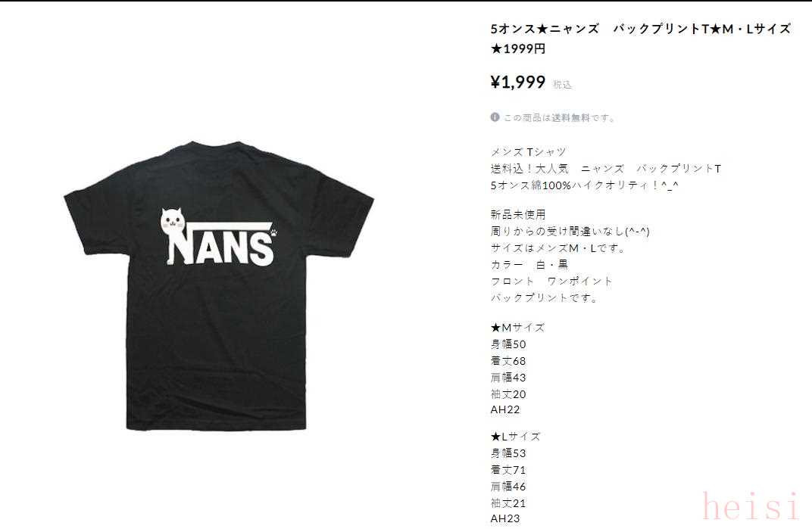Click the メンズ Tシャツ description line
The width and height of the screenshot is (812, 529).
[528, 152]
